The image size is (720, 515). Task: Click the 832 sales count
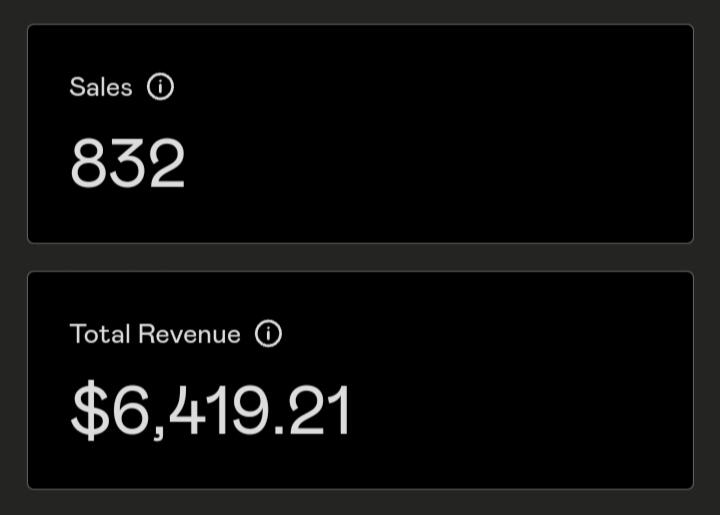(128, 164)
